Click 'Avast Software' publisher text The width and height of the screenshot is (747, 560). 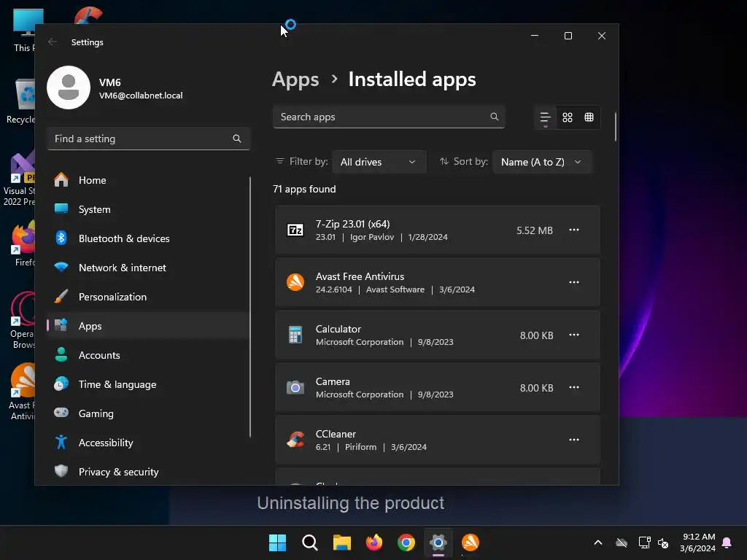click(395, 289)
